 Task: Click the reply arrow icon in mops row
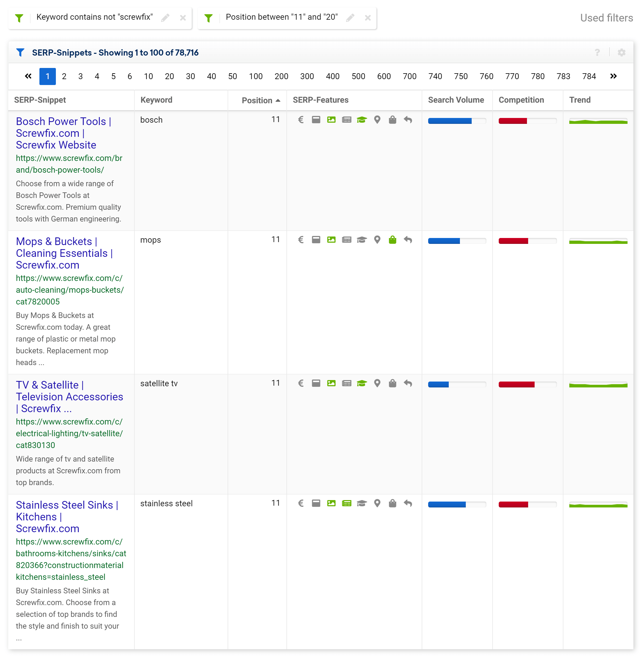pos(408,240)
